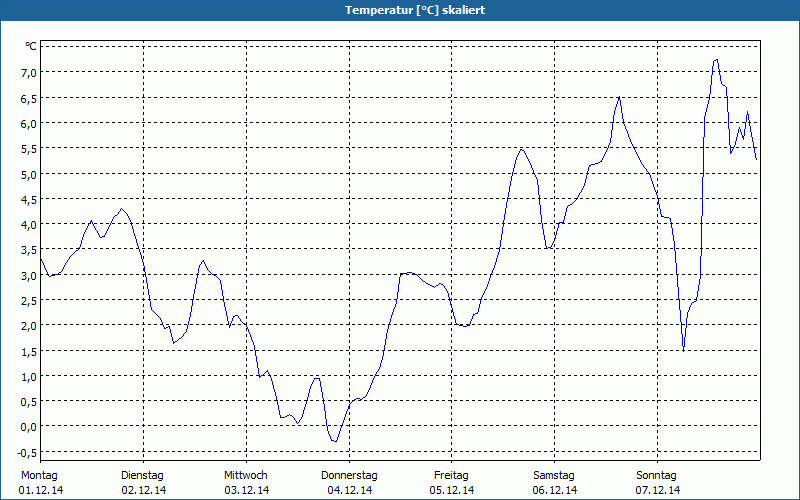The width and height of the screenshot is (800, 500).
Task: Click the chart title 'Temperatur [°C] skaliert'
Action: [x=400, y=10]
